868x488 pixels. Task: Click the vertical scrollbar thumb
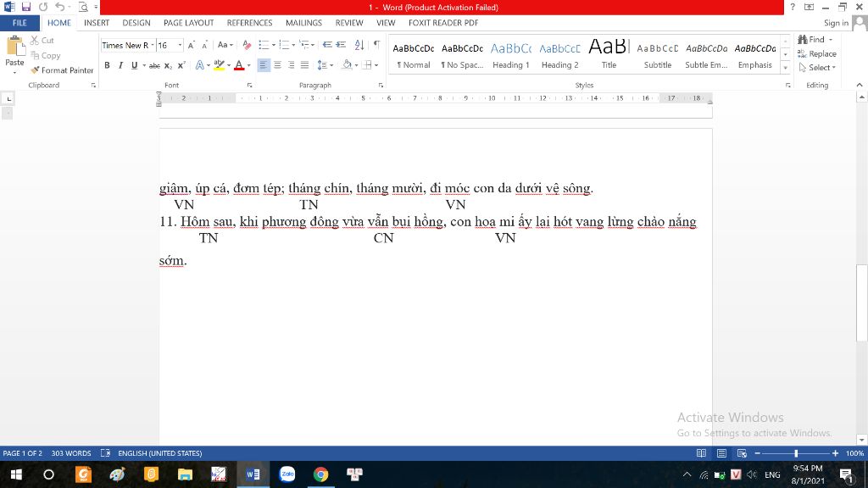(862, 304)
